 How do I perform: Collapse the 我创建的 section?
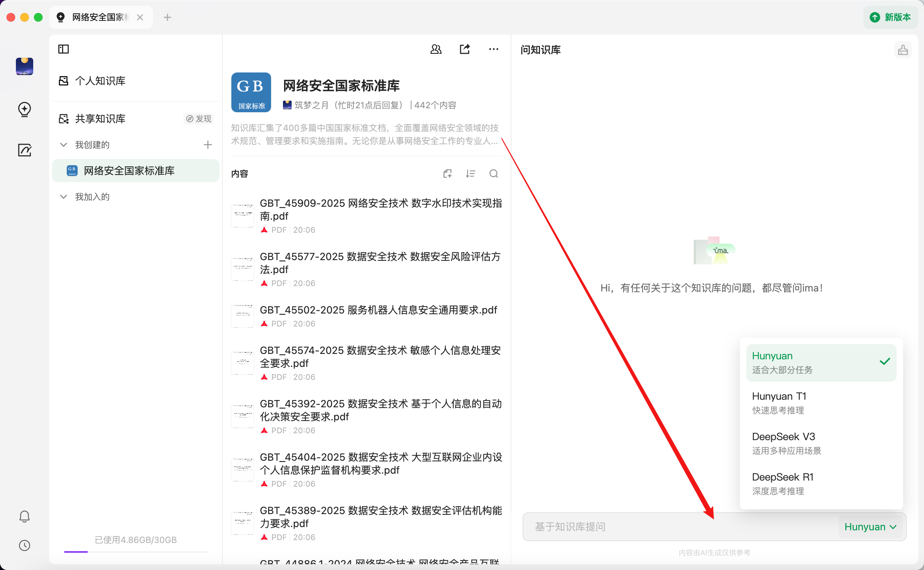tap(64, 145)
